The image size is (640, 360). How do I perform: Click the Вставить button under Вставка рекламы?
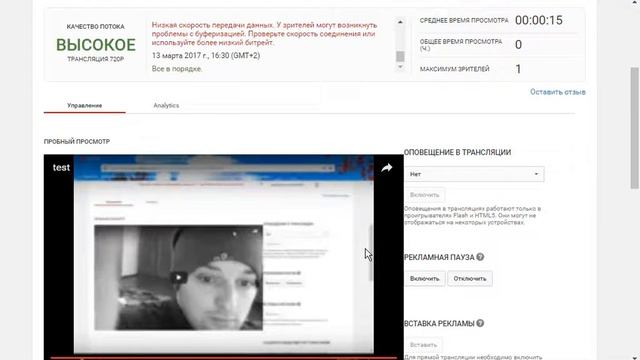point(423,344)
